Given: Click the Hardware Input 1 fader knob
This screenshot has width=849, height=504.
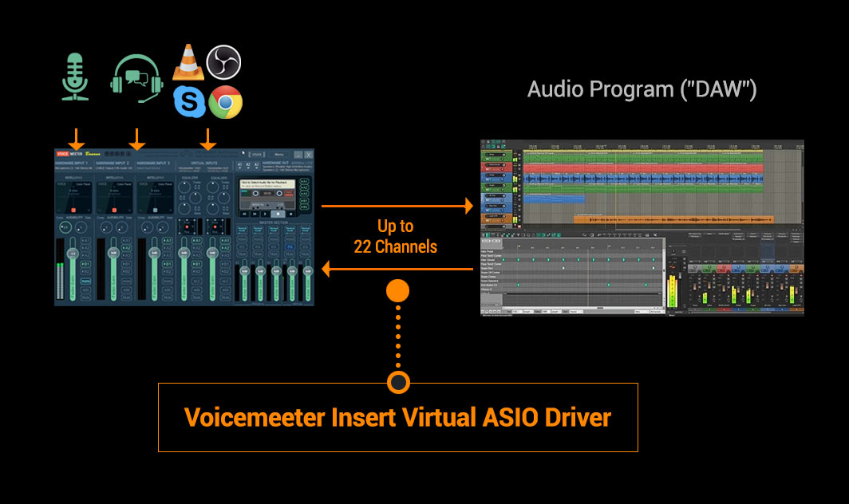Looking at the screenshot, I should pyautogui.click(x=73, y=254).
